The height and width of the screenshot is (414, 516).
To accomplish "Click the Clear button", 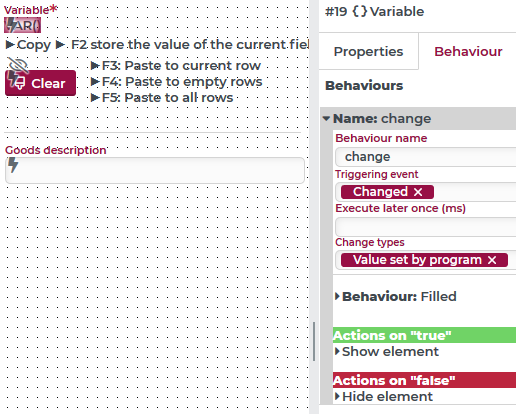I will [x=40, y=83].
